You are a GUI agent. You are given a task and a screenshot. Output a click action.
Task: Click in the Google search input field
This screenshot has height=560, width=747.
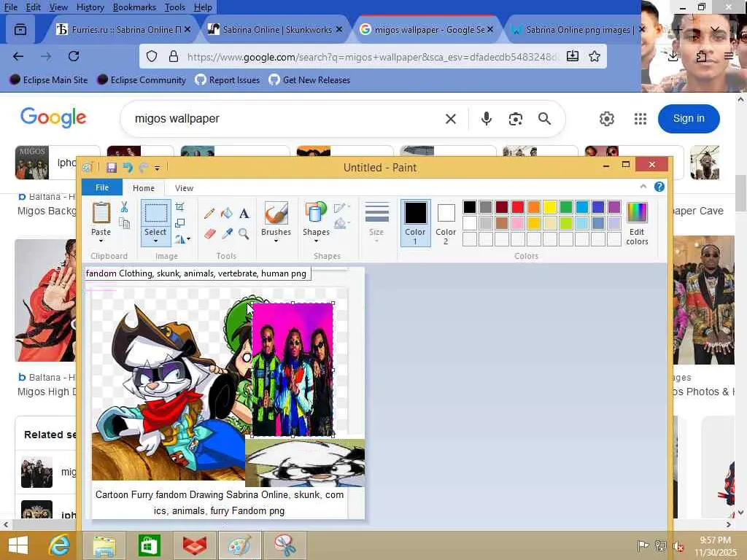point(286,119)
